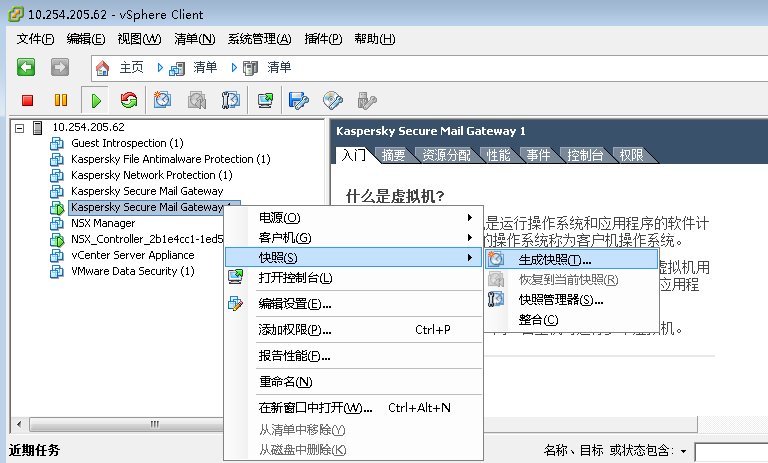This screenshot has height=463, width=768.
Task: Click the green Back navigation arrow
Action: pos(26,67)
